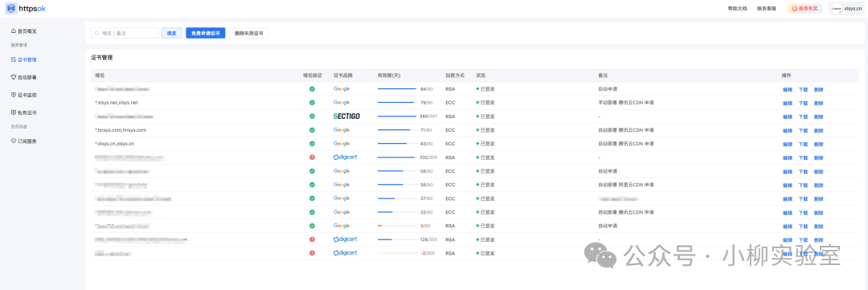
Task: Focus the 域名 | 备注 search field
Action: click(125, 33)
